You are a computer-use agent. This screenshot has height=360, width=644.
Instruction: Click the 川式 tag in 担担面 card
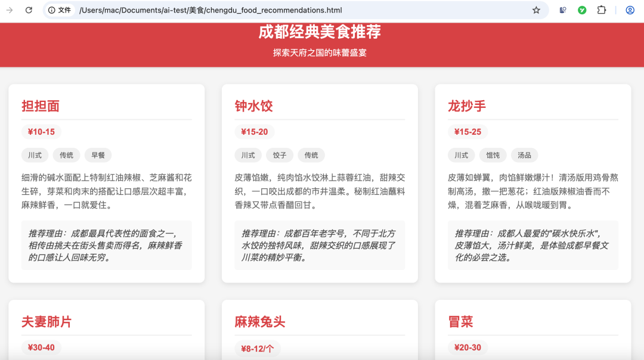[x=35, y=155]
